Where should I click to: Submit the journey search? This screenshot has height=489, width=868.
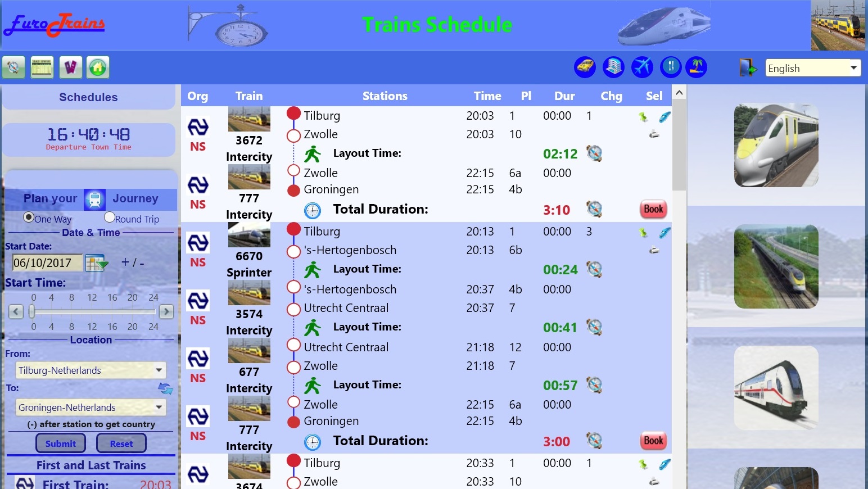pyautogui.click(x=61, y=443)
